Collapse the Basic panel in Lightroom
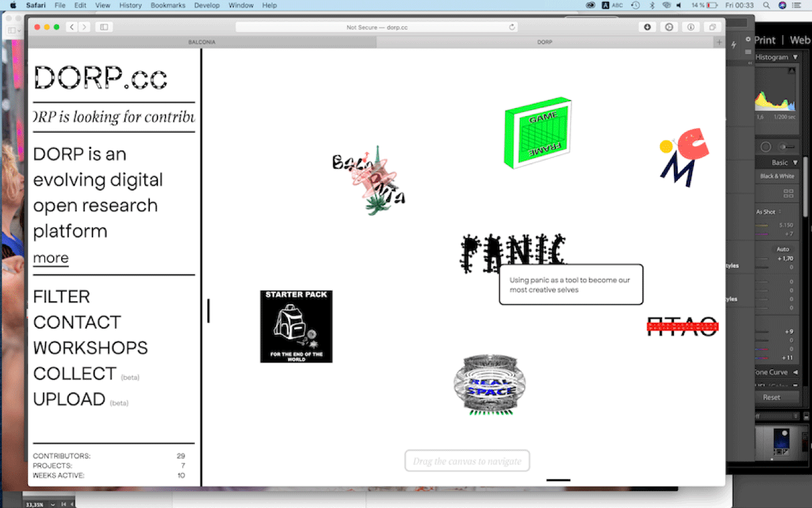Screen dimensions: 812x508 click(795, 162)
